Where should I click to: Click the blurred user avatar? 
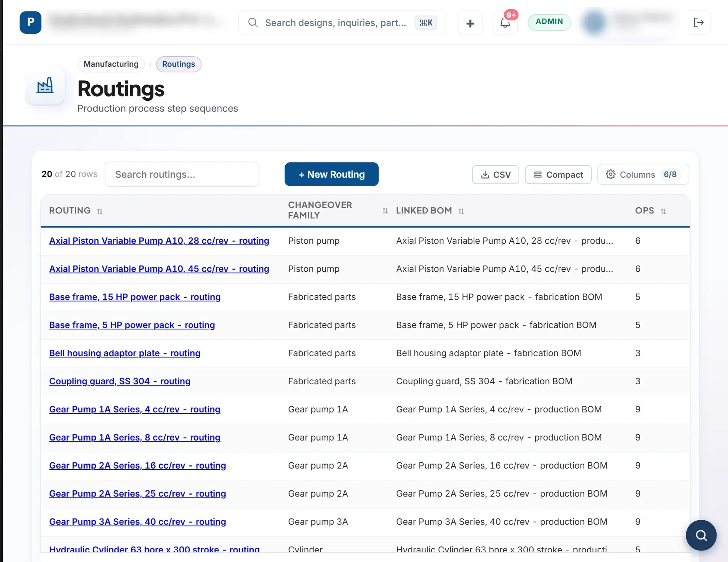coord(594,22)
